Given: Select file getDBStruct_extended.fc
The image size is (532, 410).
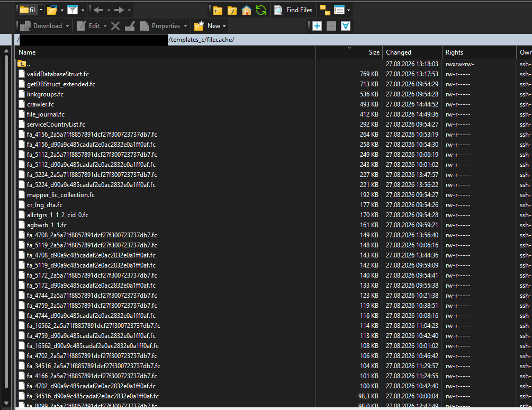Looking at the screenshot, I should 61,84.
